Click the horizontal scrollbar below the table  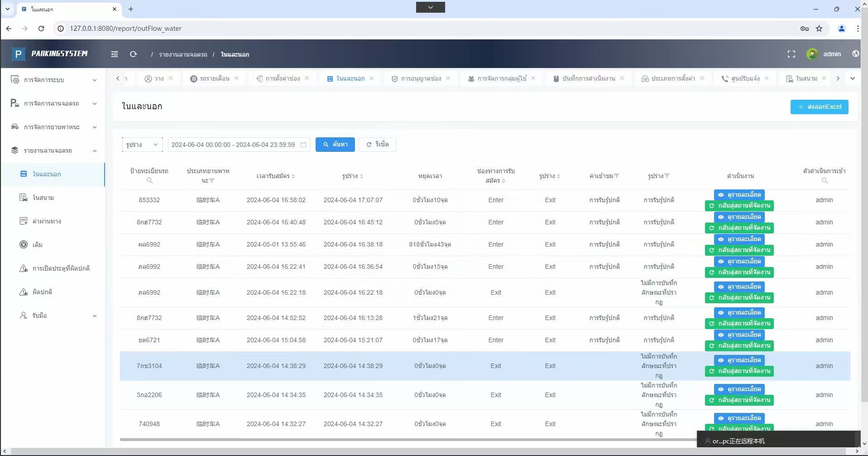(408, 439)
